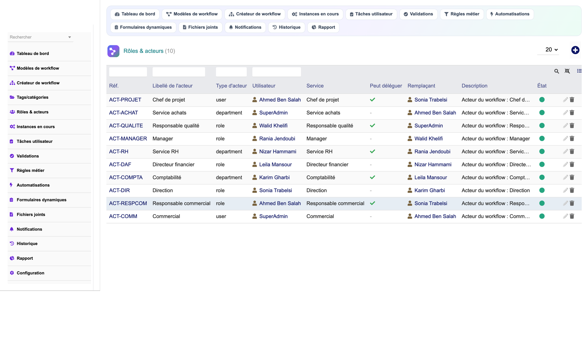Screen dimensions: 588x364
Task: Open the Tableau de bord top tab
Action: point(135,14)
